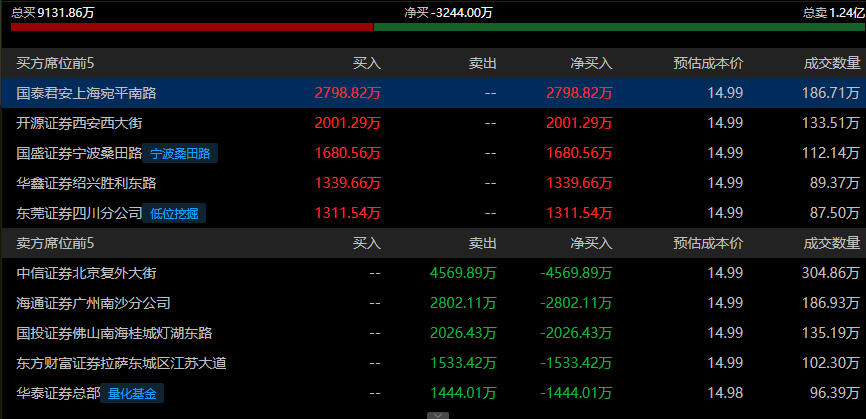Screen dimensions: 866x419
Task: Click the 89.37万 volume value
Action: pyautogui.click(x=835, y=183)
